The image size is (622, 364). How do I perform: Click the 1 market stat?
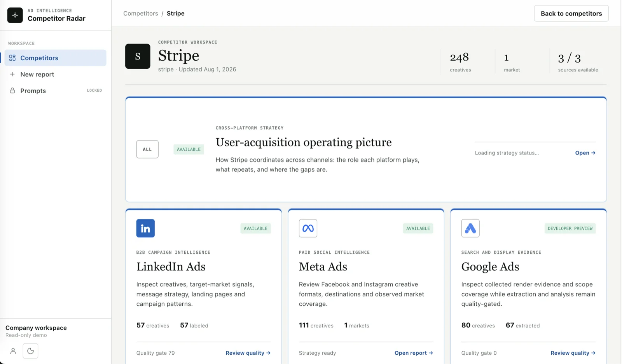click(x=512, y=62)
